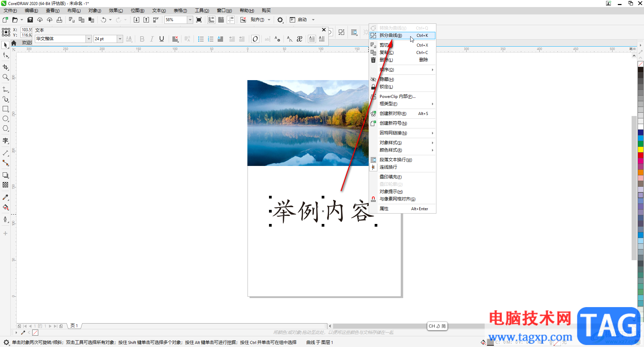Expand the 框类型(F) submenu
This screenshot has width=644, height=347.
[x=402, y=104]
